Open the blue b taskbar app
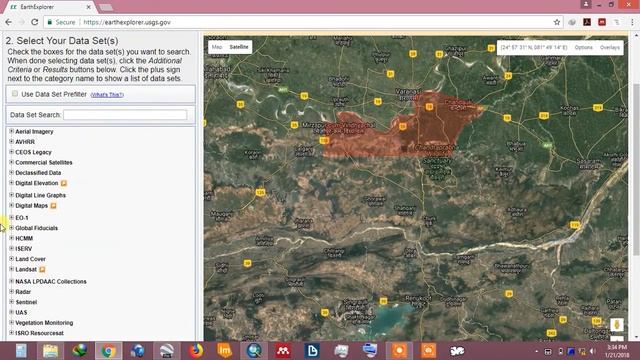Viewport: 640px width, 360px height. pyautogui.click(x=312, y=351)
